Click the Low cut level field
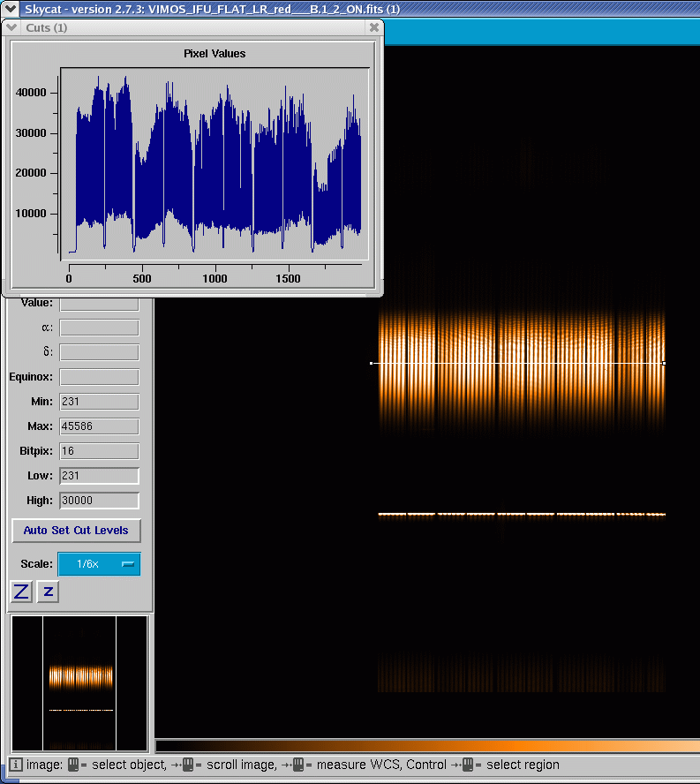This screenshot has width=700, height=784. click(x=99, y=476)
